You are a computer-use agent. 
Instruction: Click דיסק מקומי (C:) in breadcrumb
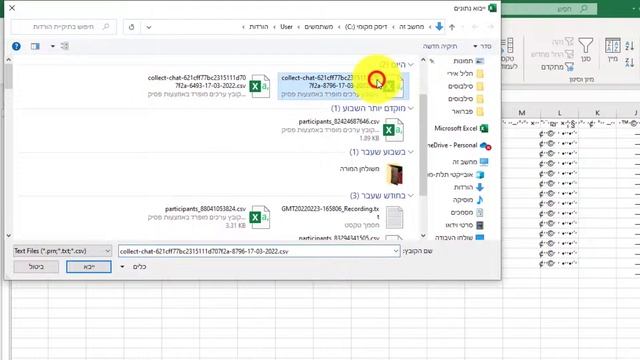(x=366, y=27)
